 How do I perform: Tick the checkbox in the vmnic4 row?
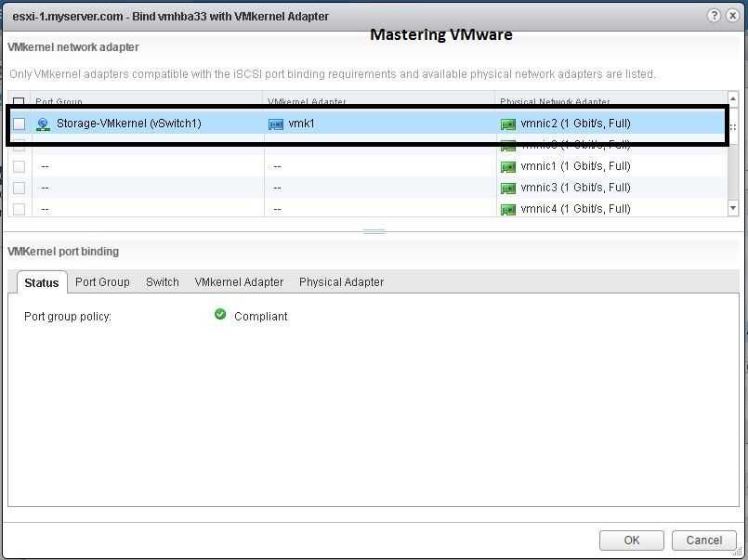(x=20, y=209)
